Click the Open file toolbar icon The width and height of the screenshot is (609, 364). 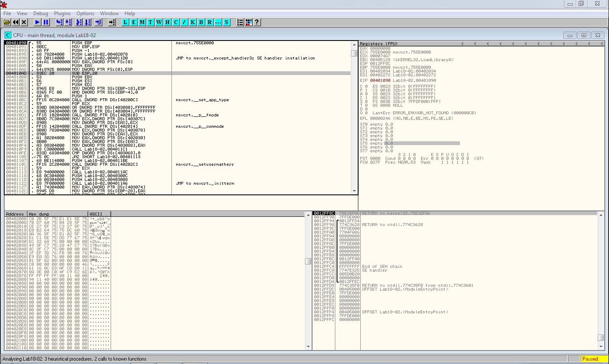[7, 22]
